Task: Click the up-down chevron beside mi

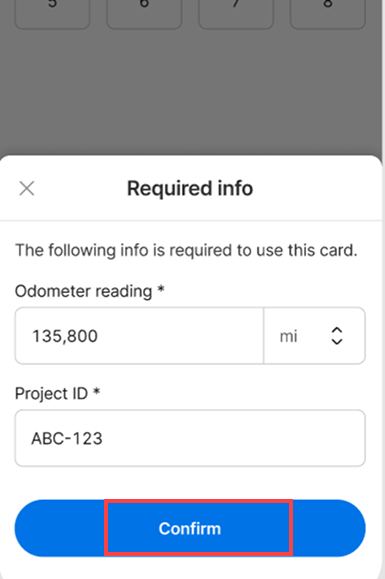Action: (337, 336)
